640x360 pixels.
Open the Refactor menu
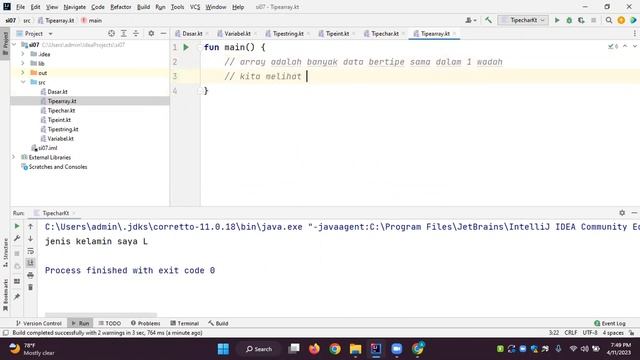click(x=121, y=7)
